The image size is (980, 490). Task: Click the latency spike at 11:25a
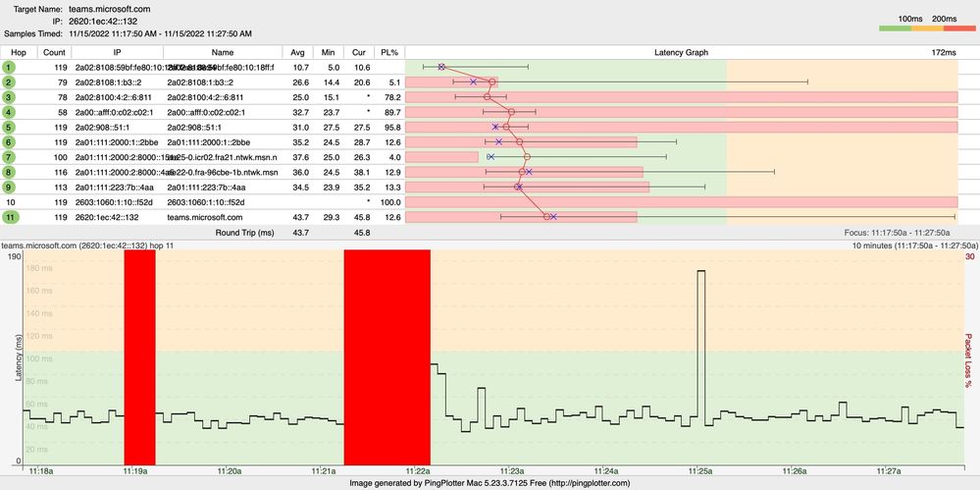click(701, 348)
